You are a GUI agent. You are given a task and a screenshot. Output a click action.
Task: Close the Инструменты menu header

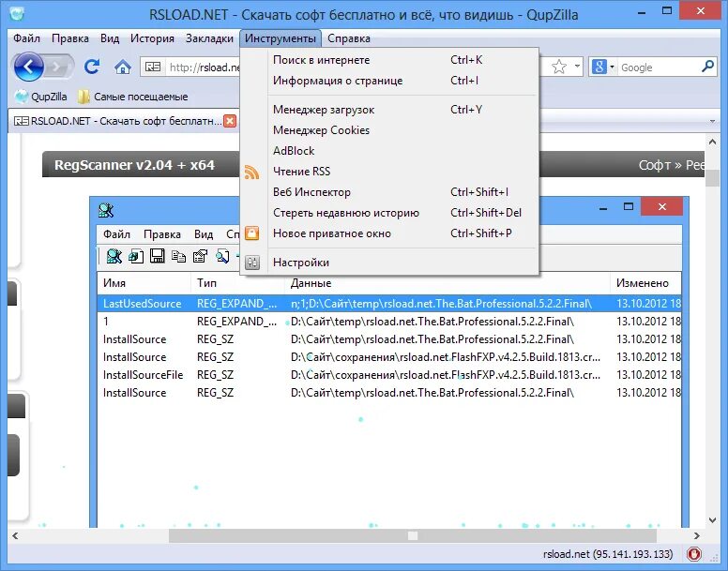(281, 38)
